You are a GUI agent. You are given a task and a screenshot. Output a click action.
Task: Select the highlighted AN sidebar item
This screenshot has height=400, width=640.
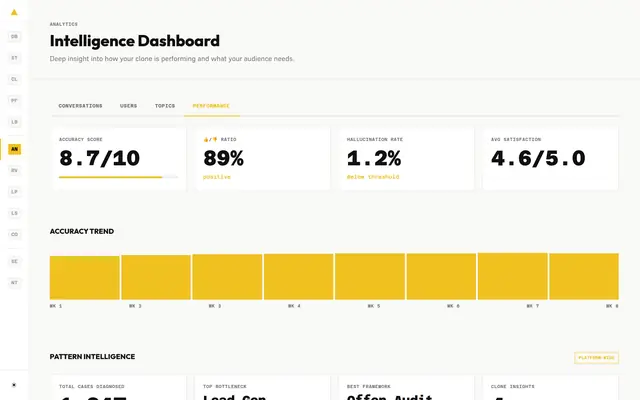pos(14,149)
